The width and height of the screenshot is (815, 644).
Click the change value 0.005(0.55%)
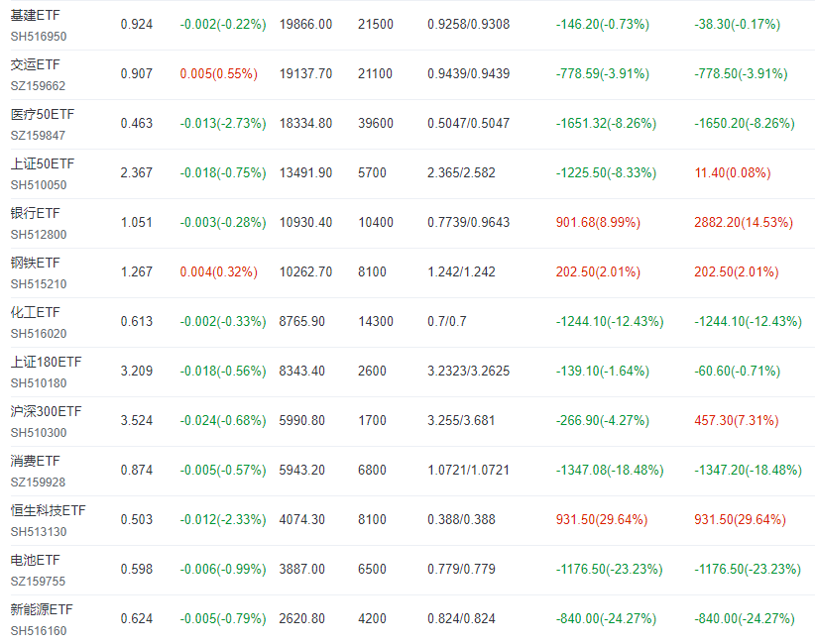219,73
